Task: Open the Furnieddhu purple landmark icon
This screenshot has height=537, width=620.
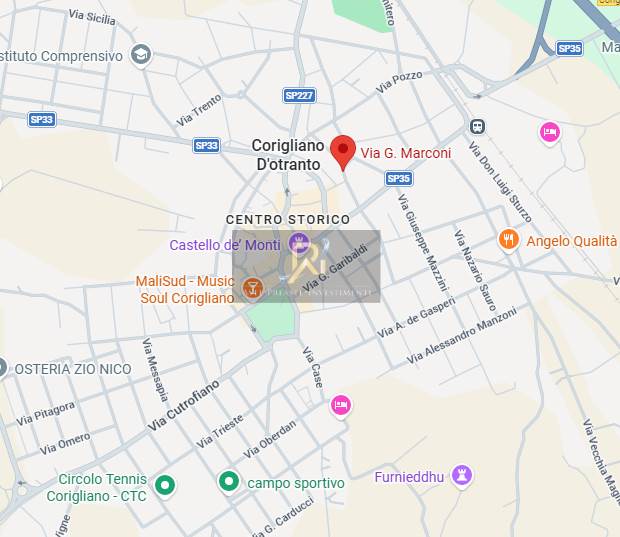Action: tap(462, 476)
